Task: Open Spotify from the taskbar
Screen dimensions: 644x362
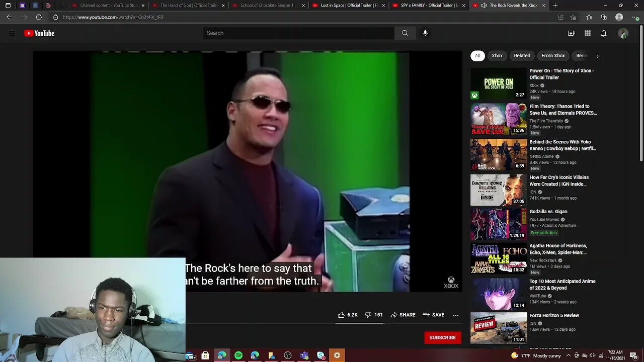Action: 238,355
